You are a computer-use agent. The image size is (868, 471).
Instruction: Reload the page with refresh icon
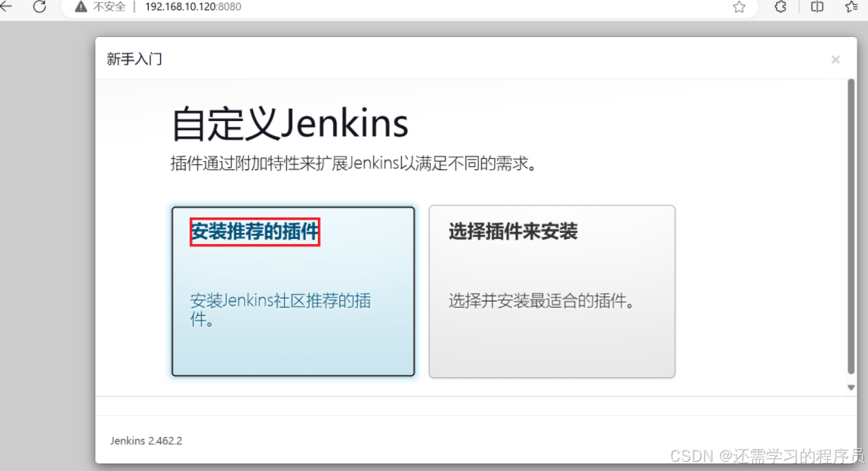(39, 7)
